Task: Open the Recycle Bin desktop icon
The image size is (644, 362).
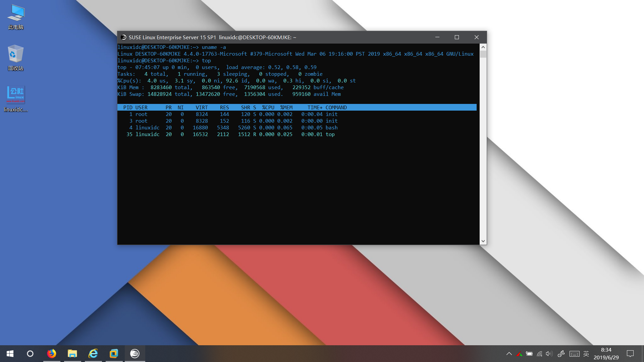Action: coord(15,58)
